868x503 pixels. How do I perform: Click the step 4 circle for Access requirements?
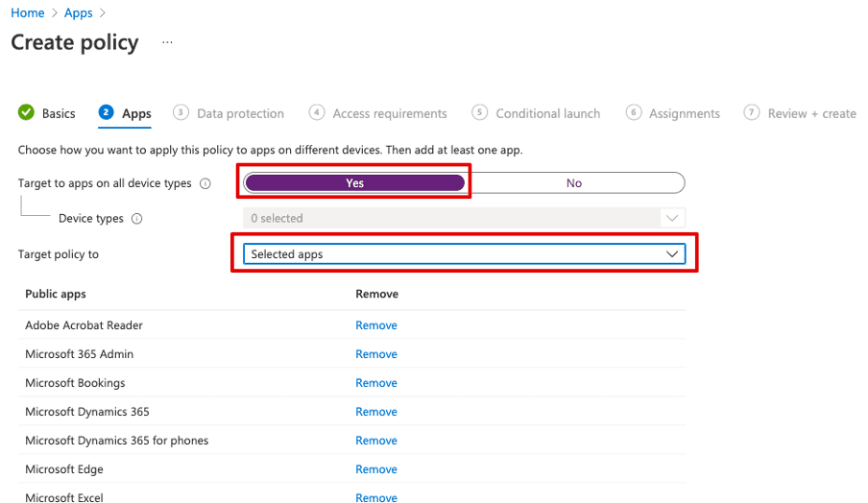[x=317, y=112]
